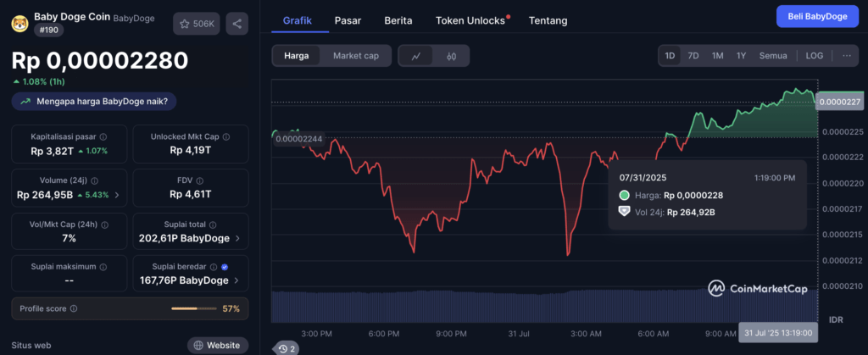
Task: Select the 1Y time range
Action: [x=741, y=56]
